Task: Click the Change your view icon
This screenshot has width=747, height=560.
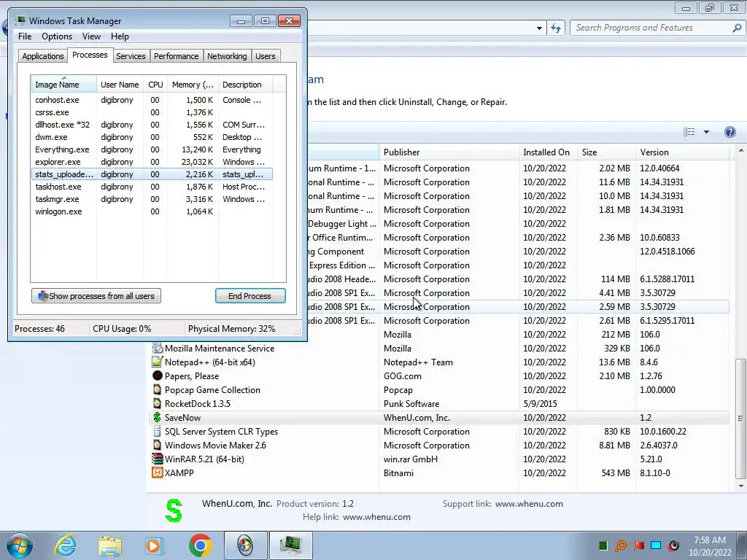Action: (x=689, y=132)
